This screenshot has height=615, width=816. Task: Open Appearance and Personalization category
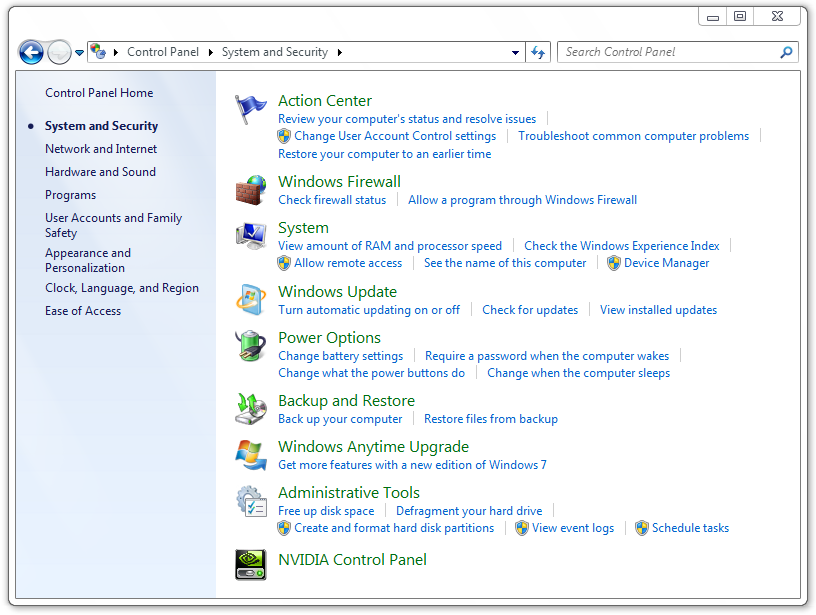88,260
